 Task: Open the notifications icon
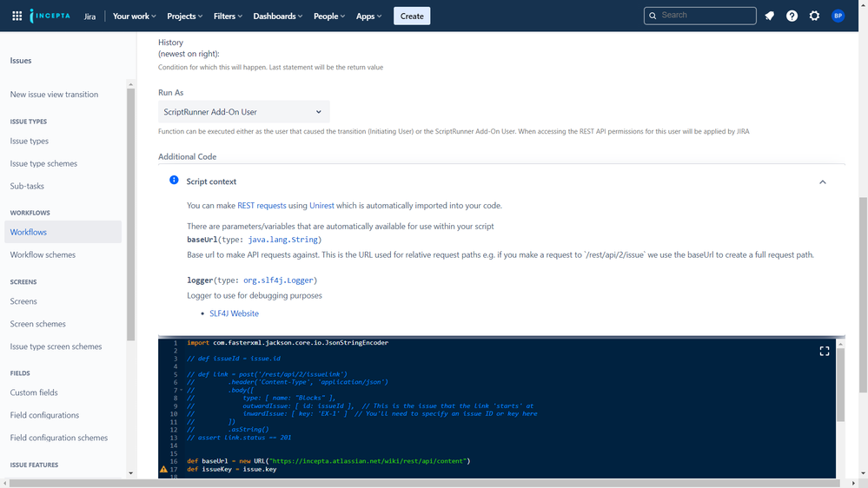coord(769,16)
